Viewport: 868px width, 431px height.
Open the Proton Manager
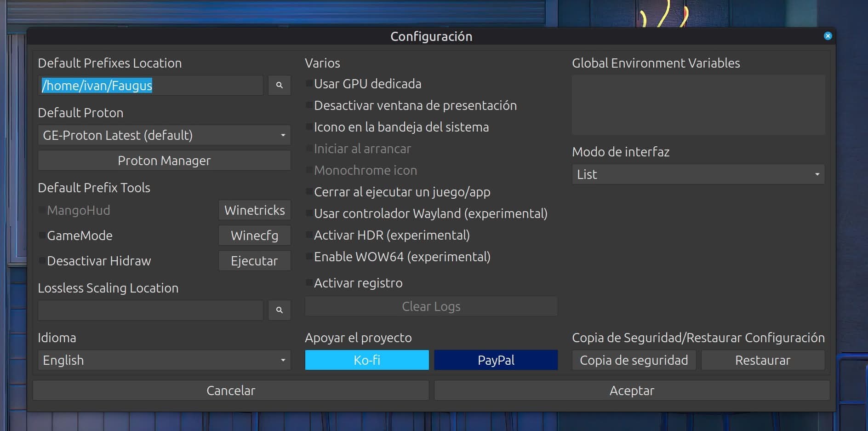[164, 161]
